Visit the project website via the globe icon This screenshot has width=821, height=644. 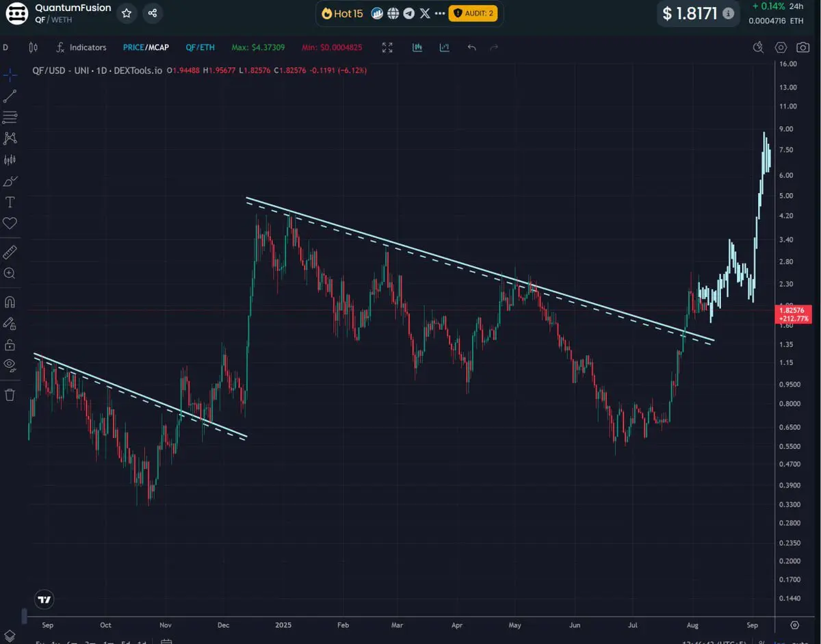point(393,13)
